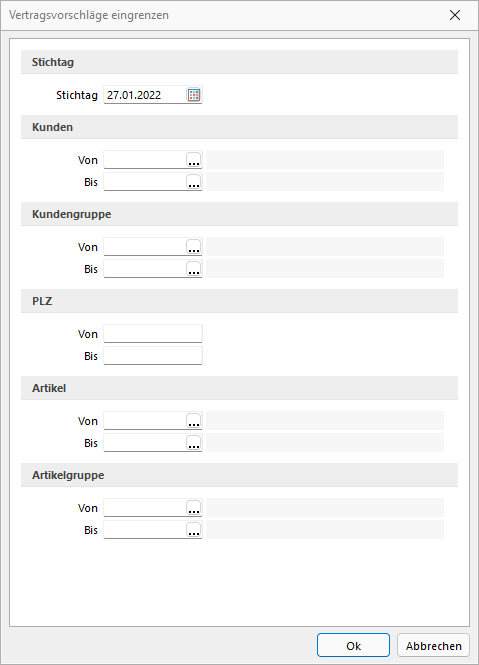Confirm with the Ok button
The width and height of the screenshot is (479, 665).
353,645
